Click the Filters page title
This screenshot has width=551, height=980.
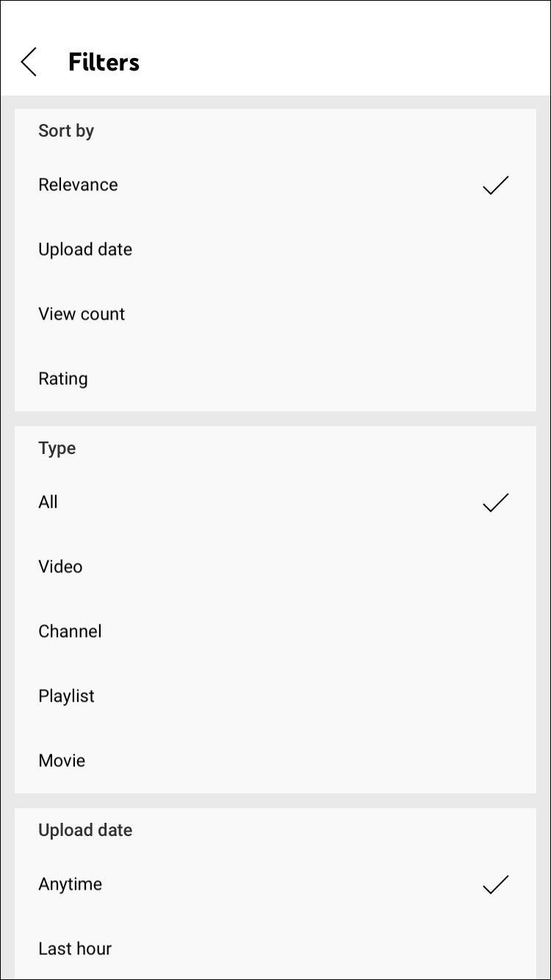104,62
